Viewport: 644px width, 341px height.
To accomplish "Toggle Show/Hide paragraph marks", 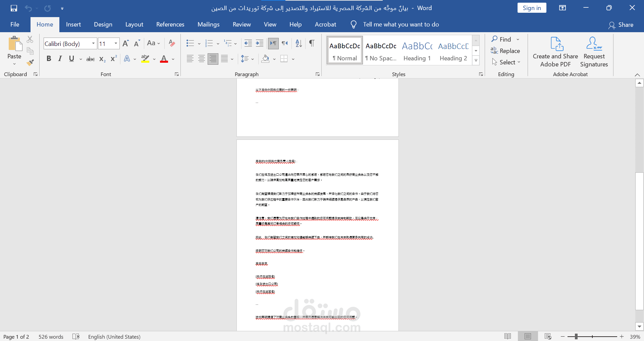I will 312,43.
